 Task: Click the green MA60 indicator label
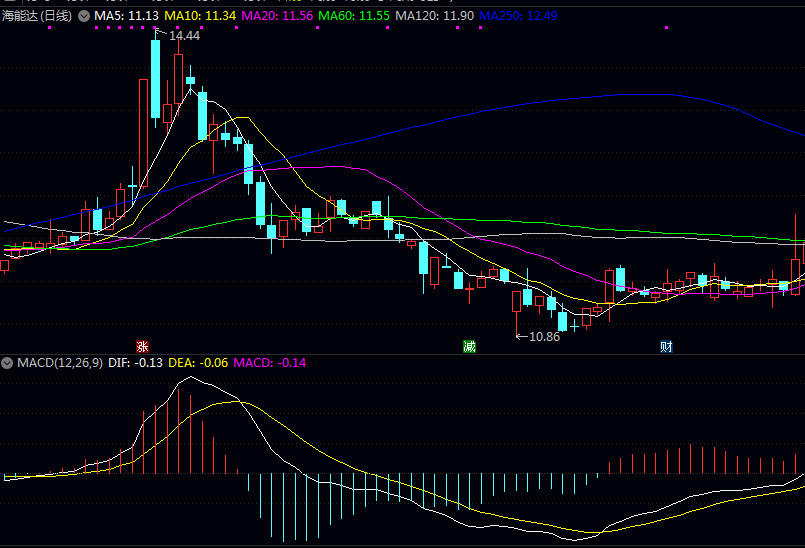[x=354, y=16]
